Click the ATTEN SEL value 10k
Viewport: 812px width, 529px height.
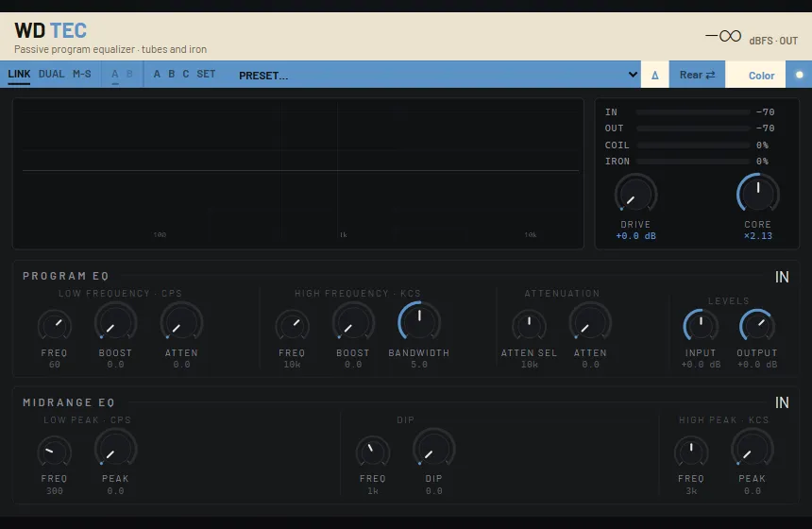tap(529, 365)
